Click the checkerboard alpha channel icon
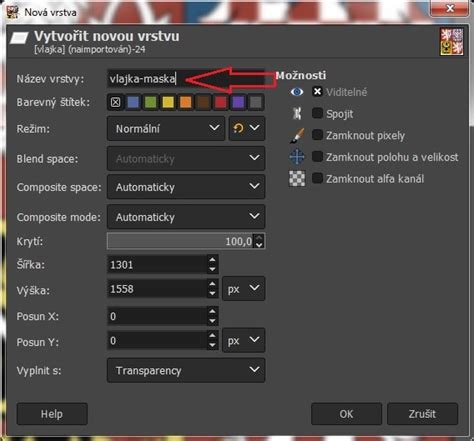Screen dimensions: 474x441 click(x=297, y=179)
